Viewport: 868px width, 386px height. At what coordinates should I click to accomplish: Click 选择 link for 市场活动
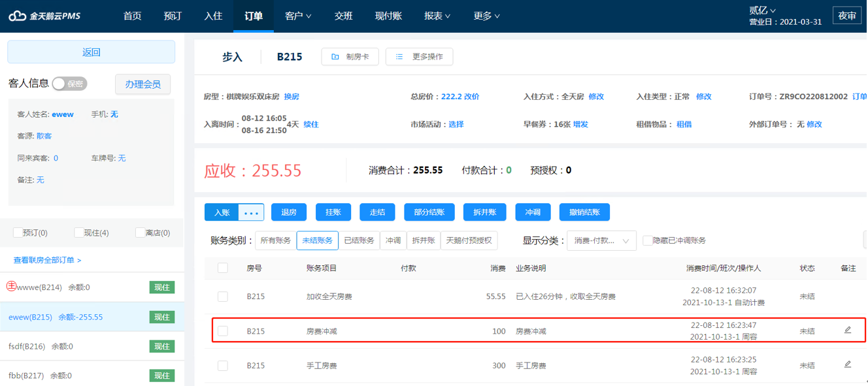pyautogui.click(x=456, y=124)
